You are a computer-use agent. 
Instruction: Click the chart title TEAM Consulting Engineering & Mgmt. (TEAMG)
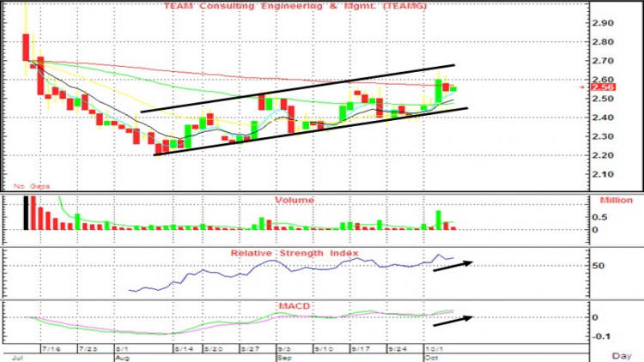[x=295, y=6]
